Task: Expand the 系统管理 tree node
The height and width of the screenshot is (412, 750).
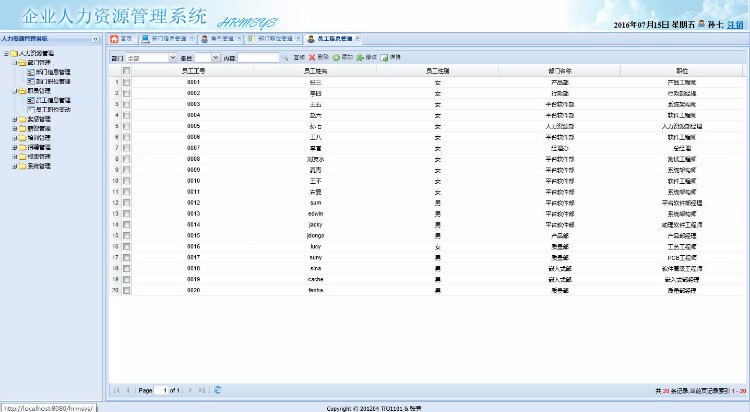Action: click(15, 166)
